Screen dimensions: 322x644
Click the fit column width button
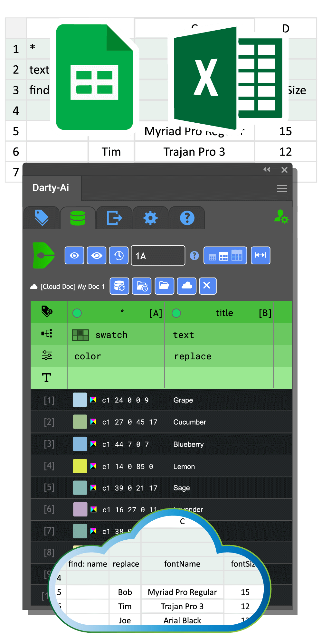[x=260, y=255]
